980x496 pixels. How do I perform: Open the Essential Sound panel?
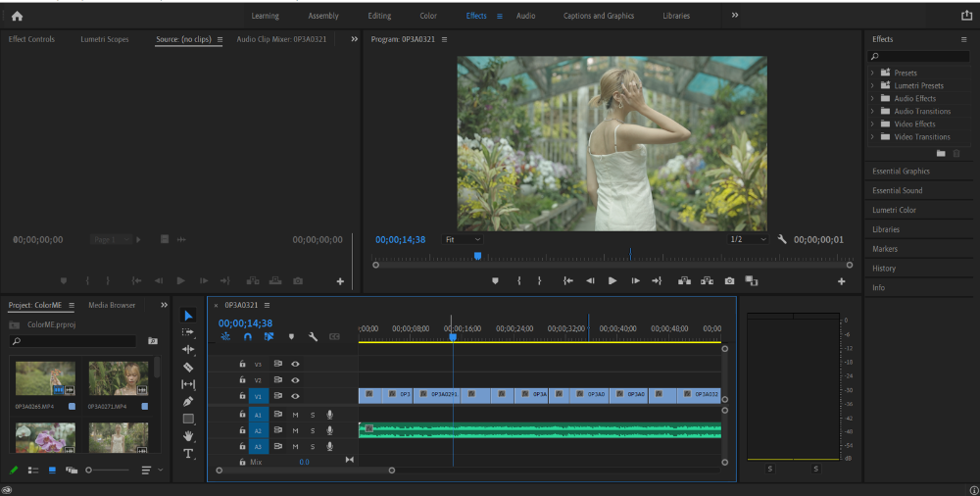coord(897,191)
